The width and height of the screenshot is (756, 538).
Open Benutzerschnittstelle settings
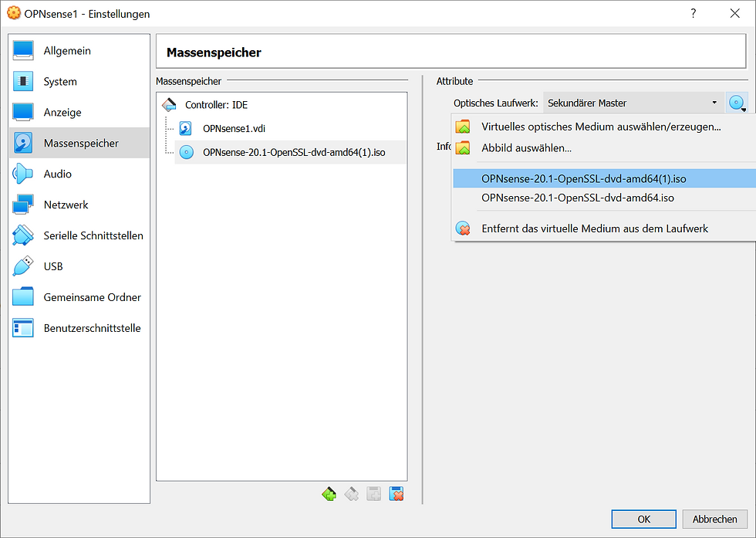tap(79, 328)
